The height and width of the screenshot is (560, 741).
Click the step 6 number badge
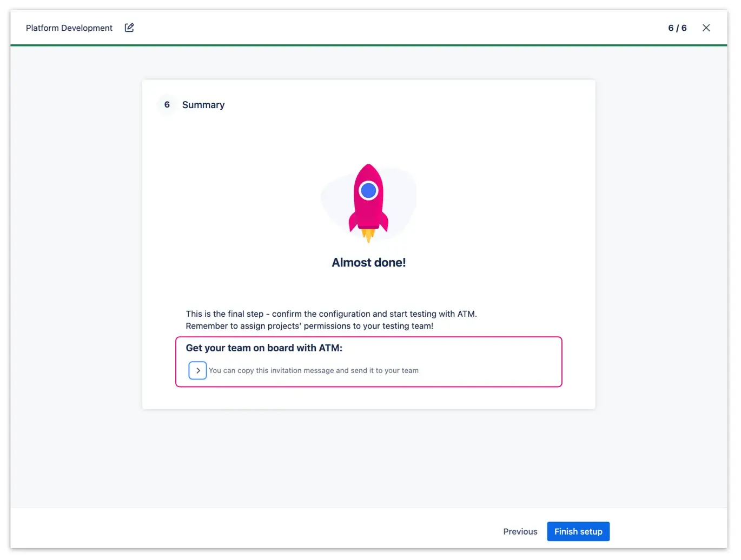tap(167, 104)
